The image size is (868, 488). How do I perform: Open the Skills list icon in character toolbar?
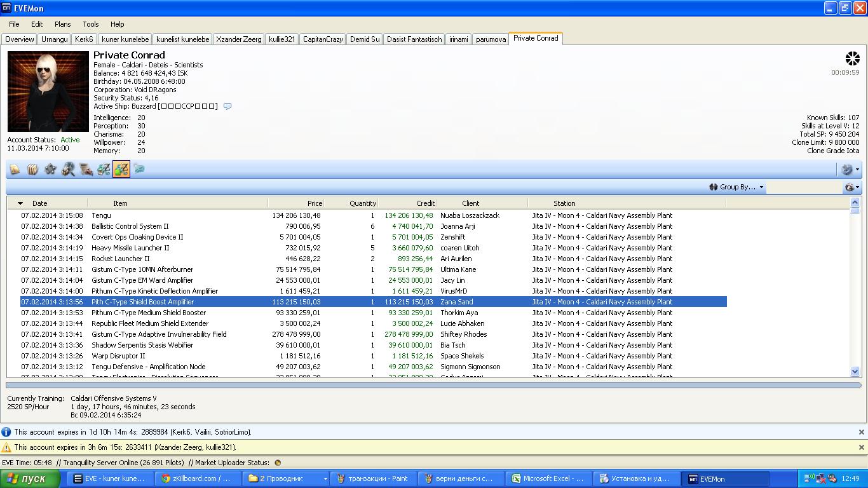[x=15, y=169]
